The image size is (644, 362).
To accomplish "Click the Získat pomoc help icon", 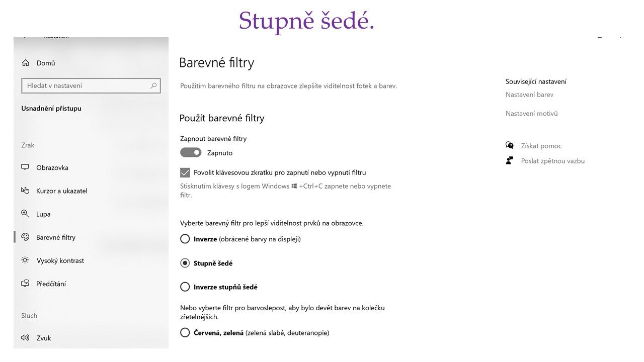I will pos(510,146).
